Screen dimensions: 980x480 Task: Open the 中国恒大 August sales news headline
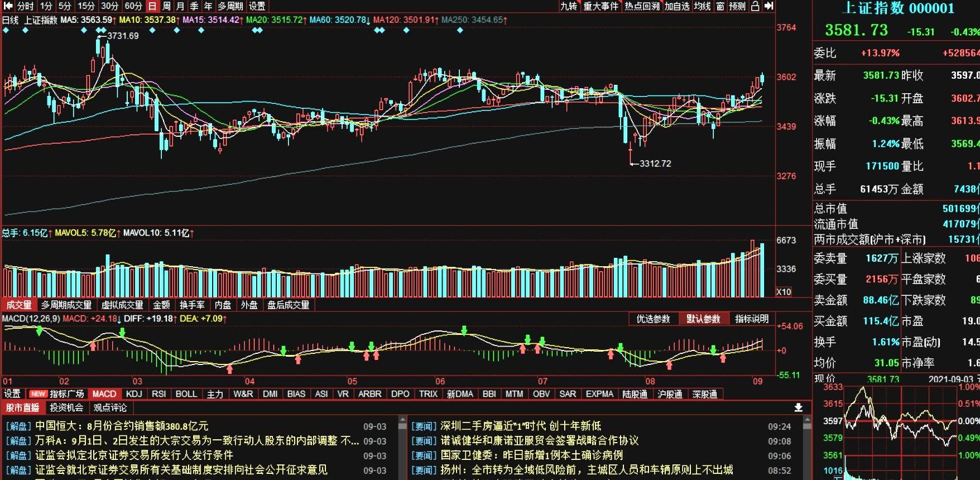[121, 426]
